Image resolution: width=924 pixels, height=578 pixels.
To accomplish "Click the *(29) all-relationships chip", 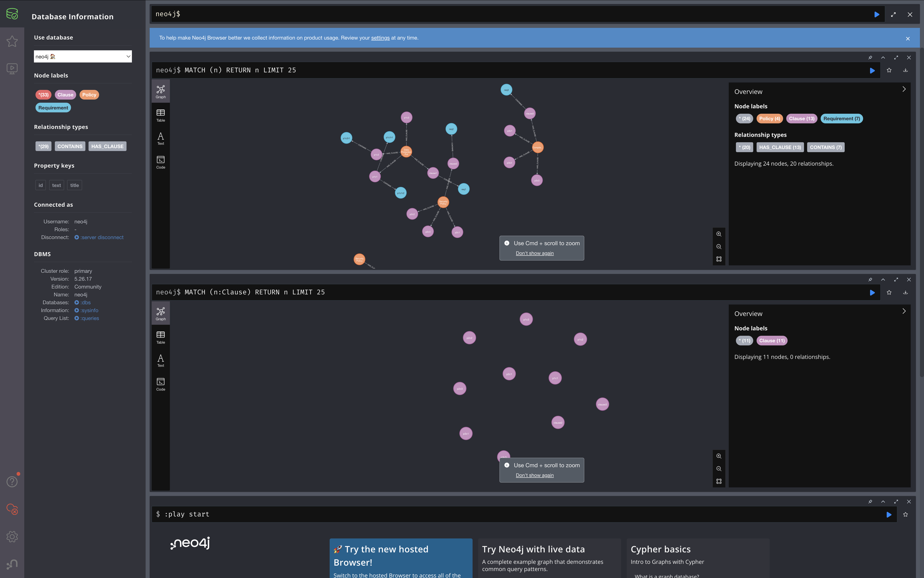I will (x=44, y=147).
